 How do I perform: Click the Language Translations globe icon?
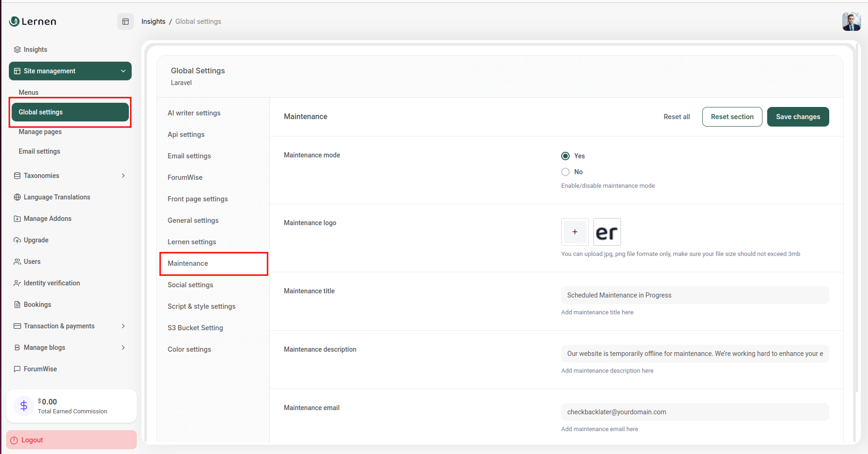17,197
